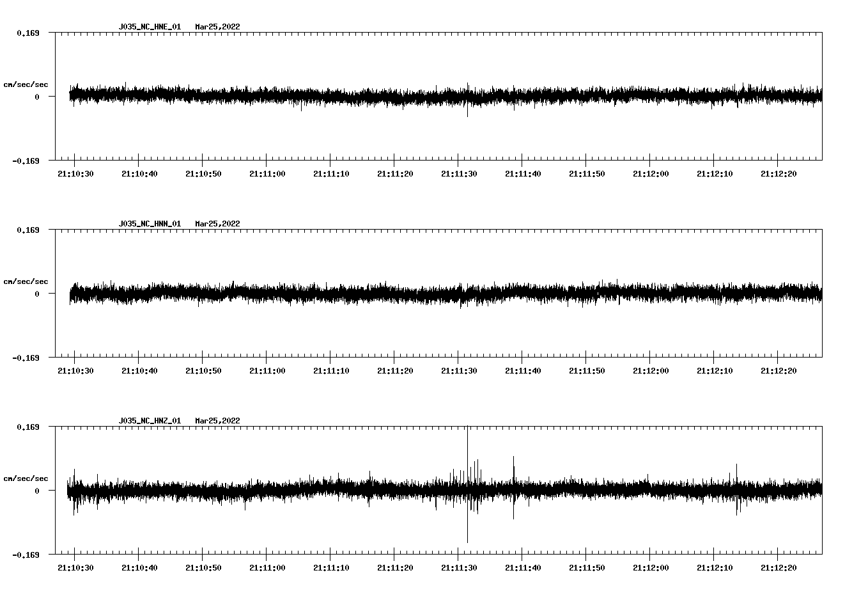Click the 21:12:10 time label under the HNN plot
The image size is (868, 591).
715,371
